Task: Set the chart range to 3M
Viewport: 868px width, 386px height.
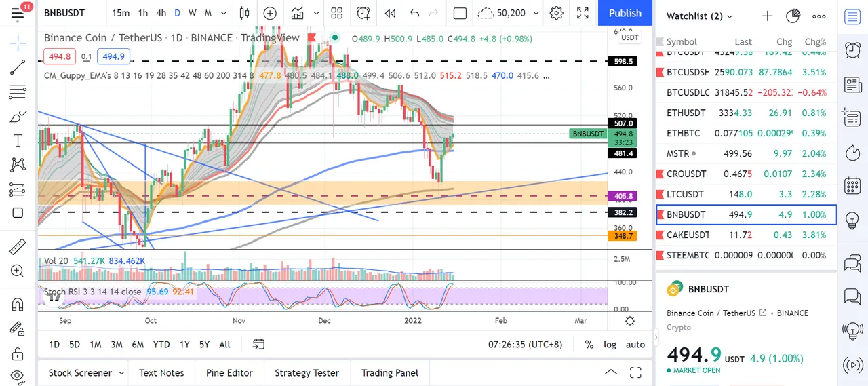Action: (x=117, y=345)
